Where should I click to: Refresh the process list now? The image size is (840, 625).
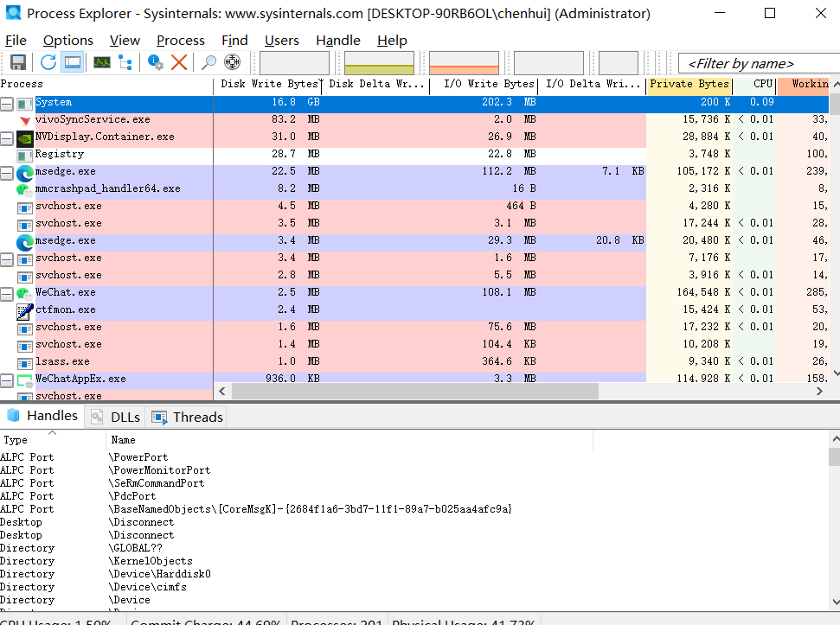[x=48, y=62]
